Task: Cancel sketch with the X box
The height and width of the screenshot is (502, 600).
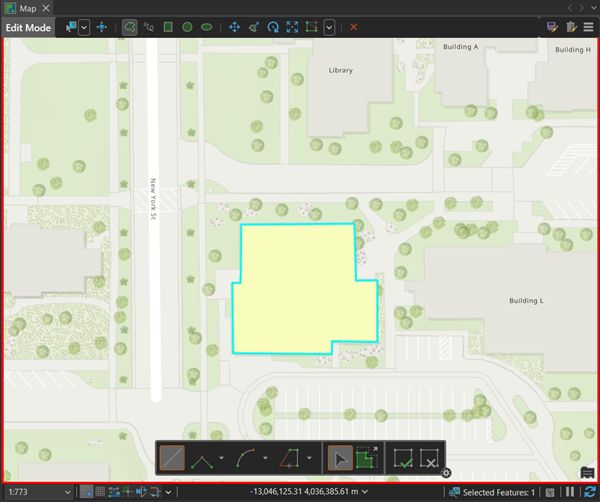Action: (x=429, y=458)
